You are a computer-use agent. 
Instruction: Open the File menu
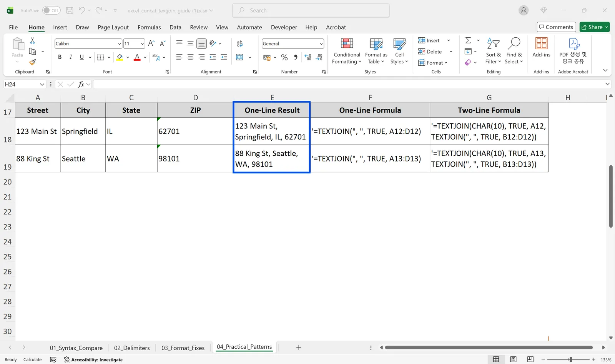(13, 27)
